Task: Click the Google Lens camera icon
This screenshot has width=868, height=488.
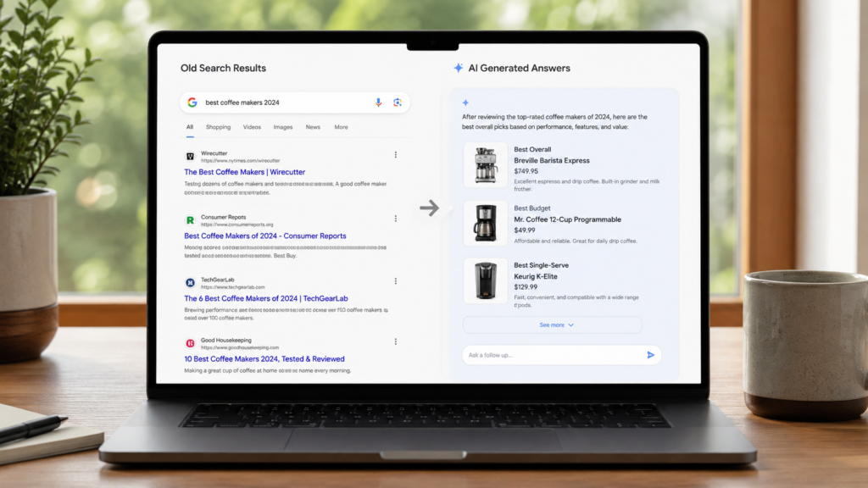Action: pyautogui.click(x=398, y=103)
